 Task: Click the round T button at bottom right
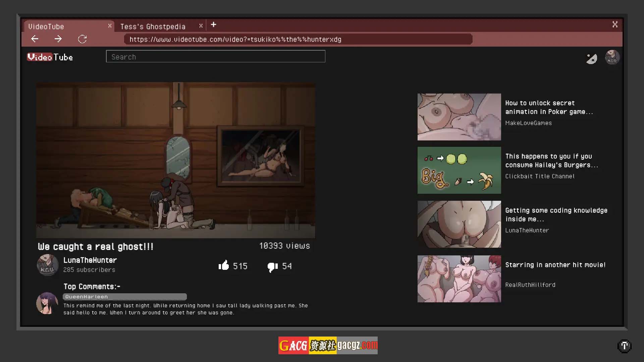pyautogui.click(x=624, y=346)
